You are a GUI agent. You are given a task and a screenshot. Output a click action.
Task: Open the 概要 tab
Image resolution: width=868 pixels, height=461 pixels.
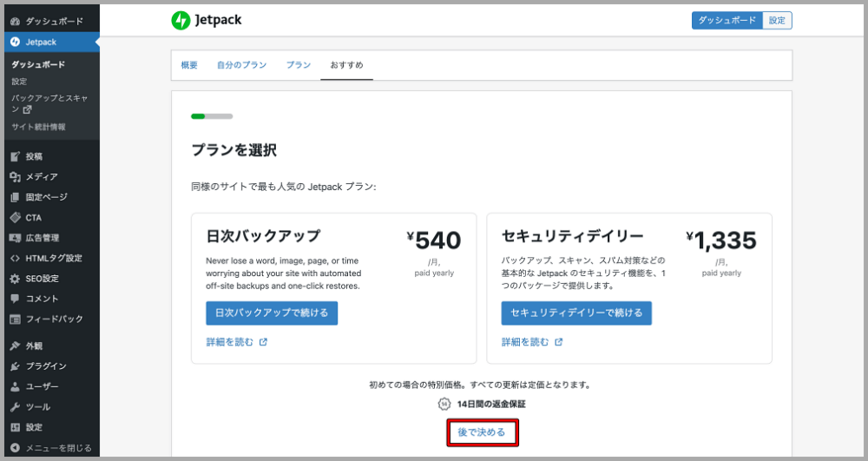(x=189, y=65)
